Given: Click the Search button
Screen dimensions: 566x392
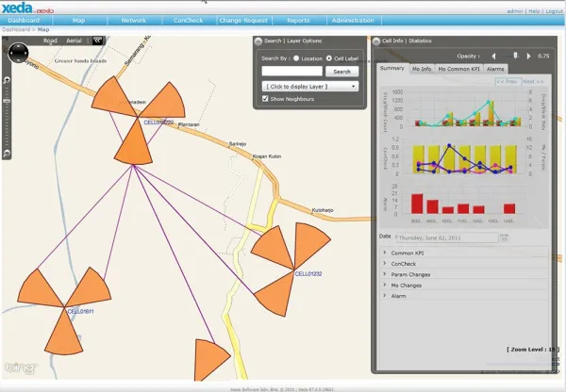Looking at the screenshot, I should (342, 72).
